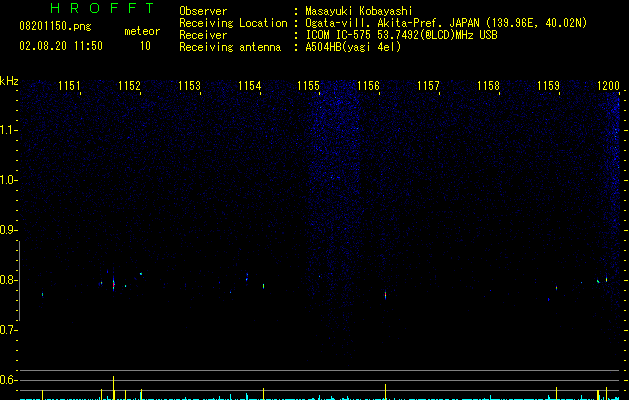Click the date stamp 02.08.20 11:50
This screenshot has width=629, height=400.
(61, 46)
